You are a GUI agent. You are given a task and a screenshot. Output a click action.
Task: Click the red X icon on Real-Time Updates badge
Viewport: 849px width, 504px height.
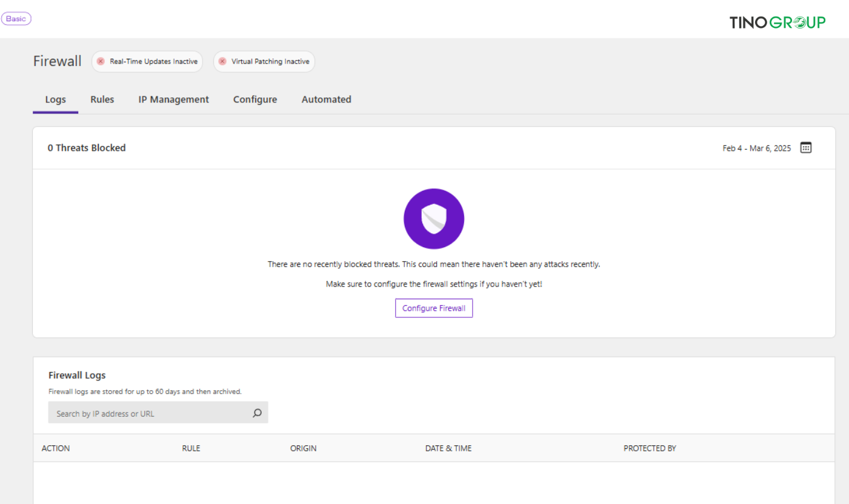[101, 62]
